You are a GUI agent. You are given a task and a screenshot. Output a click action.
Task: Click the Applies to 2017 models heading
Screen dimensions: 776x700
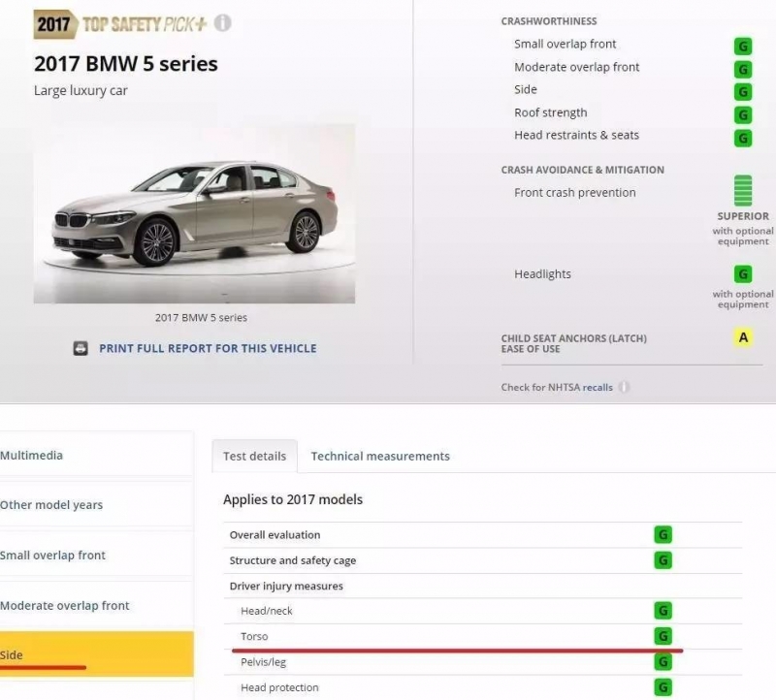(293, 499)
